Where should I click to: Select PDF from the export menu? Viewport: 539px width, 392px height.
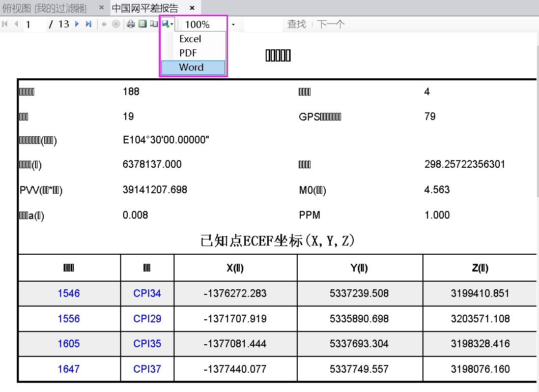pos(188,53)
